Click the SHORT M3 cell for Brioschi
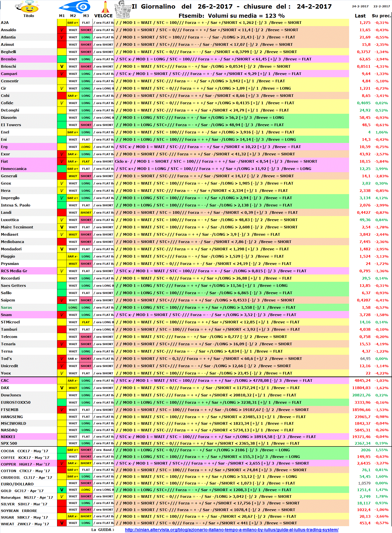392x533 pixels. point(86,66)
